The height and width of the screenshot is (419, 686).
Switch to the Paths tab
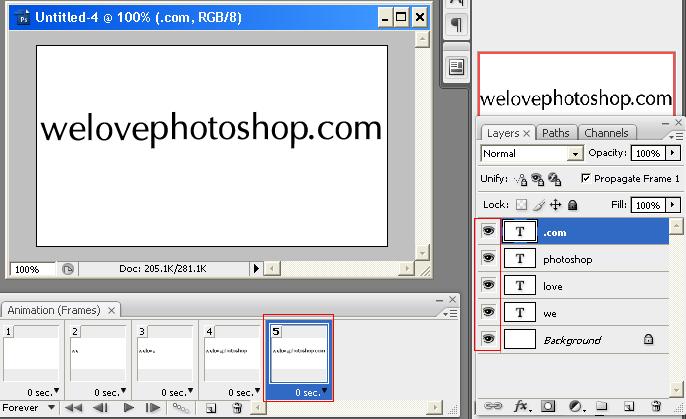coord(556,133)
